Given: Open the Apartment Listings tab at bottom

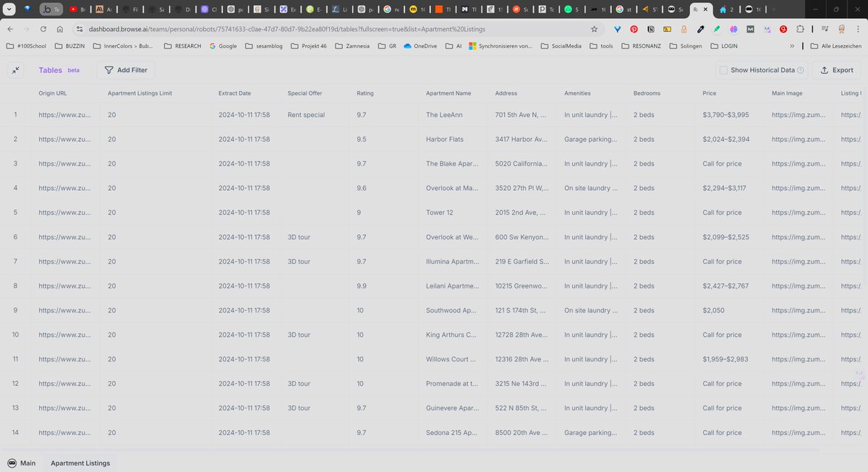Looking at the screenshot, I should (x=80, y=463).
